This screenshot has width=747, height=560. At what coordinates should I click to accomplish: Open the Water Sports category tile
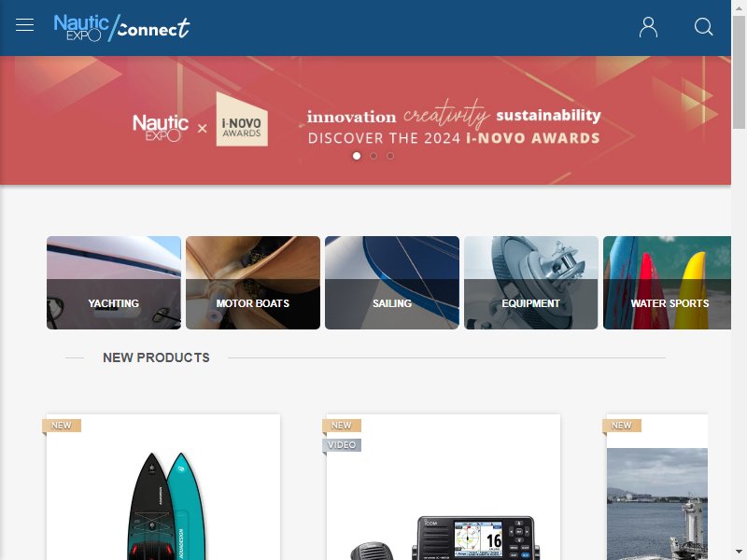pyautogui.click(x=667, y=283)
